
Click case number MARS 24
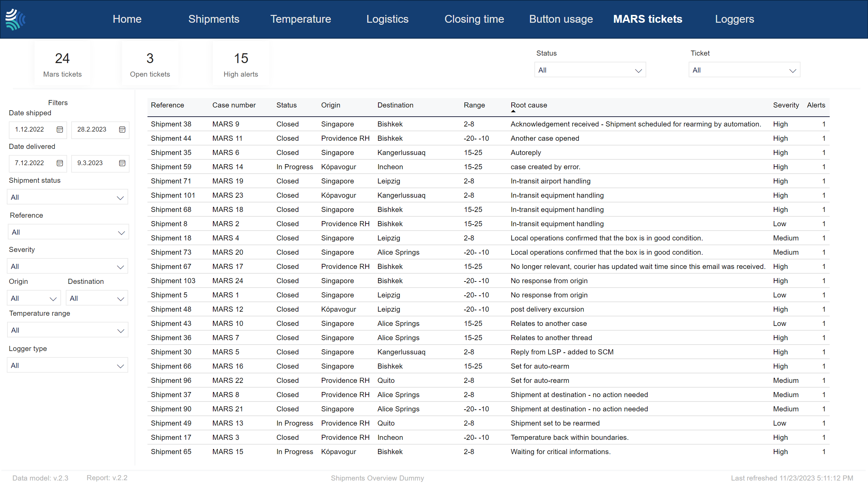point(228,281)
